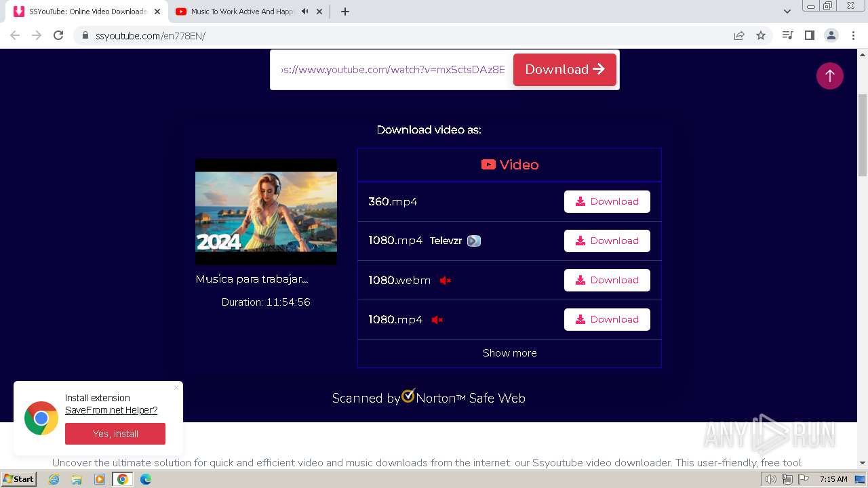Viewport: 868px width, 488px height.
Task: Download the silent 1080.mp4 video
Action: [607, 319]
